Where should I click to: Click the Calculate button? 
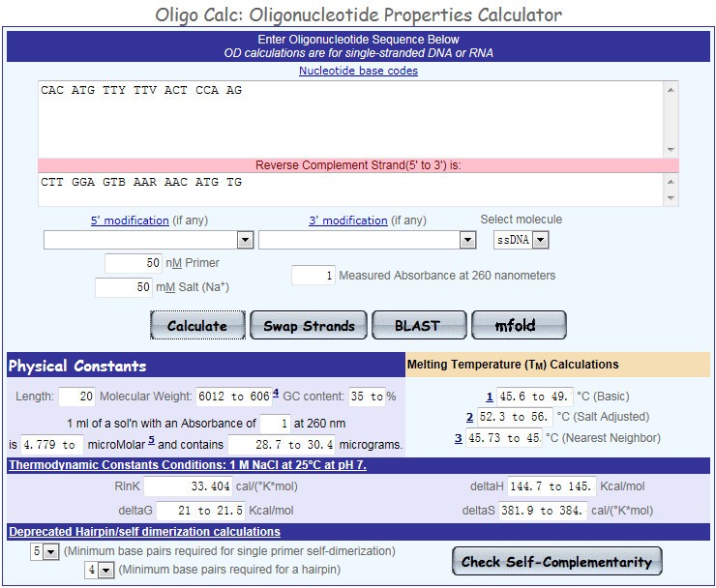coord(197,325)
